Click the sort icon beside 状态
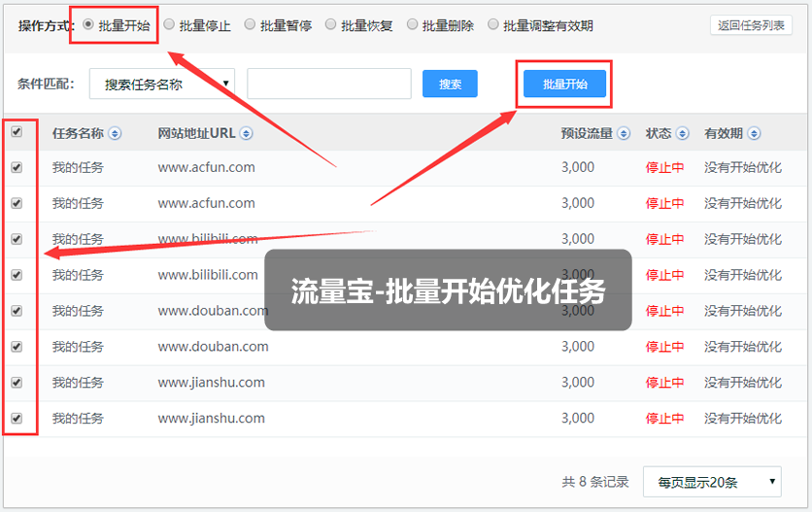 point(683,134)
